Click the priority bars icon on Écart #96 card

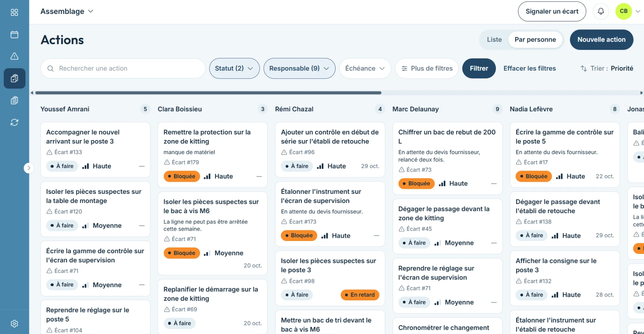(320, 166)
